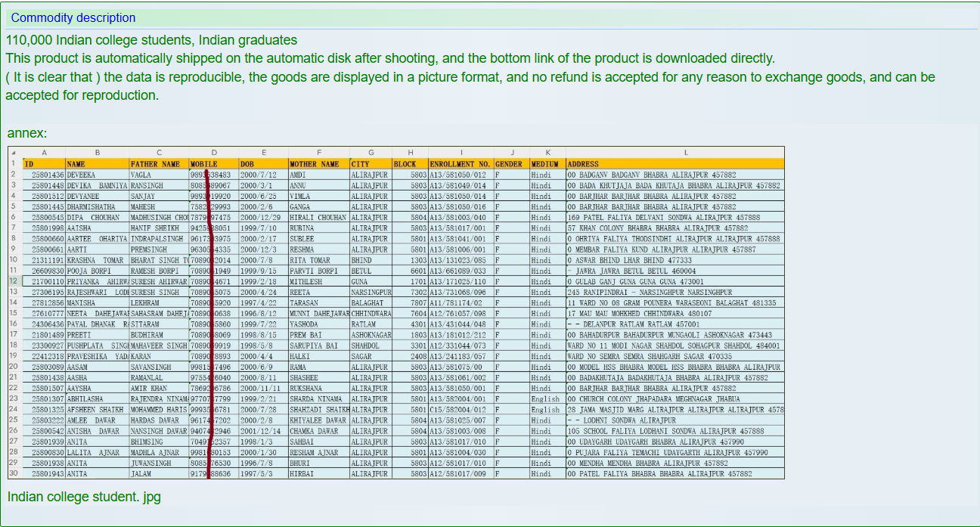Image resolution: width=980 pixels, height=527 pixels.
Task: Click the MEDIUM header cell
Action: pyautogui.click(x=547, y=163)
